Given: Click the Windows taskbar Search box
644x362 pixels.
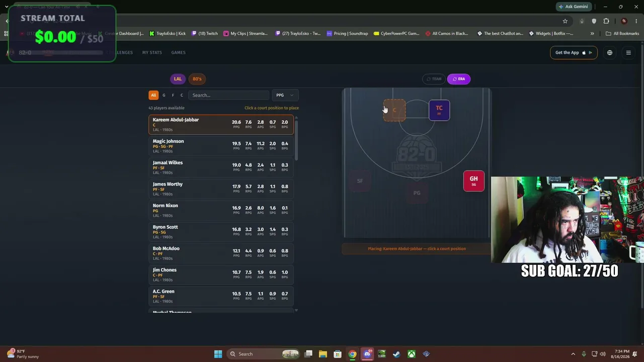Looking at the screenshot, I should (263, 354).
